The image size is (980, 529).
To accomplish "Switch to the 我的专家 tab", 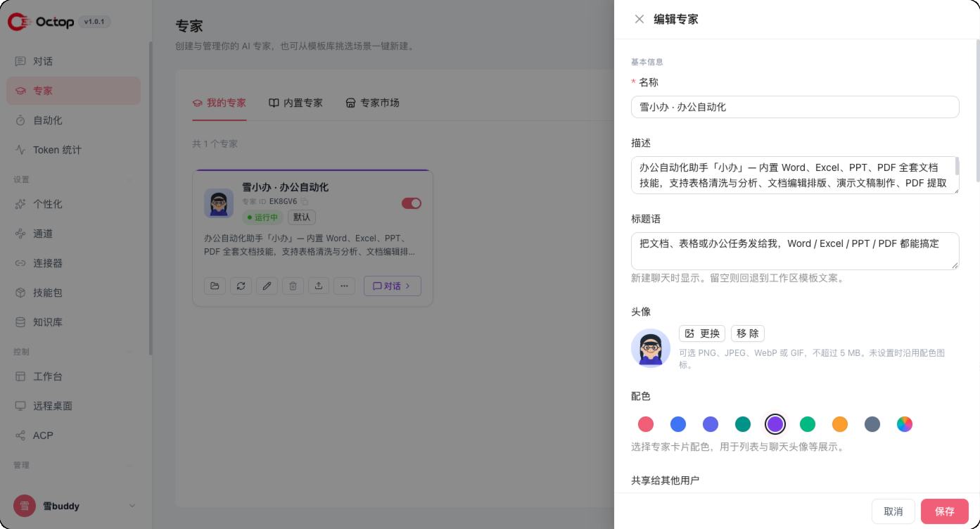I will pyautogui.click(x=219, y=103).
